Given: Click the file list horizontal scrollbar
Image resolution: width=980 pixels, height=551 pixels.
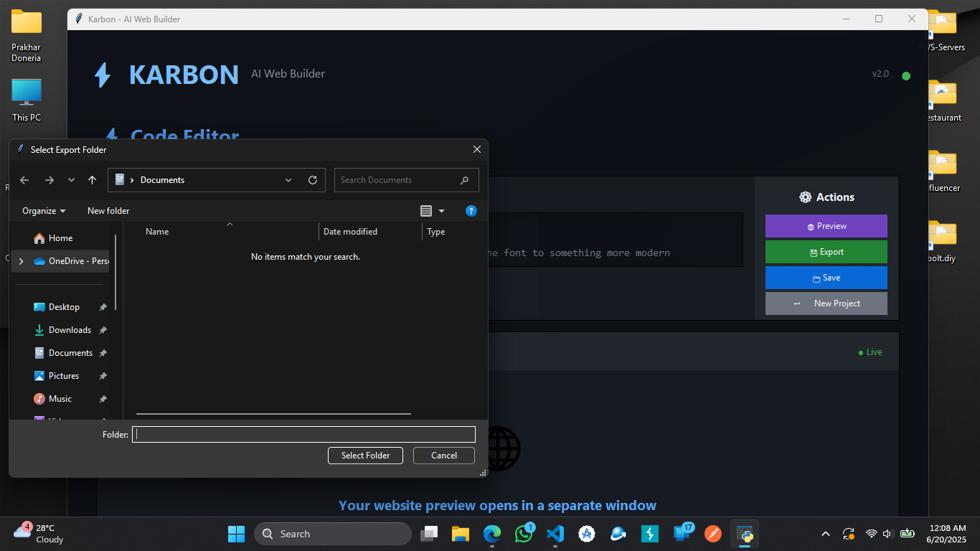Looking at the screenshot, I should (x=273, y=414).
